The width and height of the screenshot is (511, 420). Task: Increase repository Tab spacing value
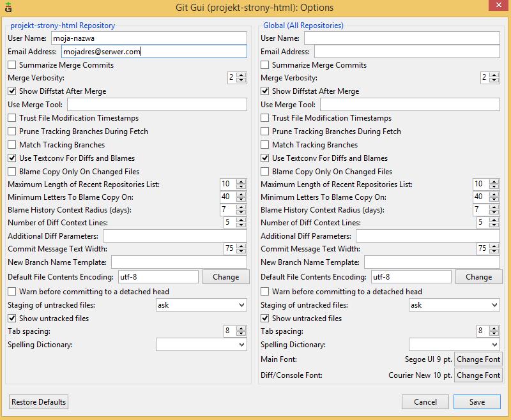point(241,329)
